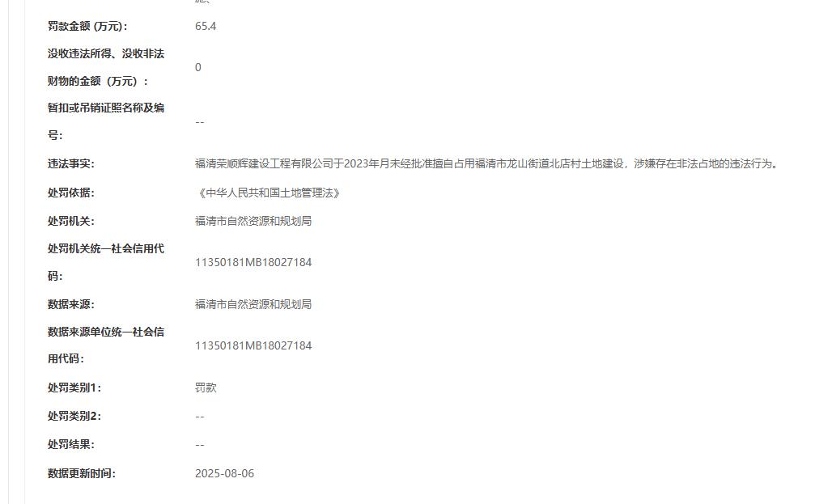
Task: Click the 违法事实 field label
Action: tap(71, 164)
